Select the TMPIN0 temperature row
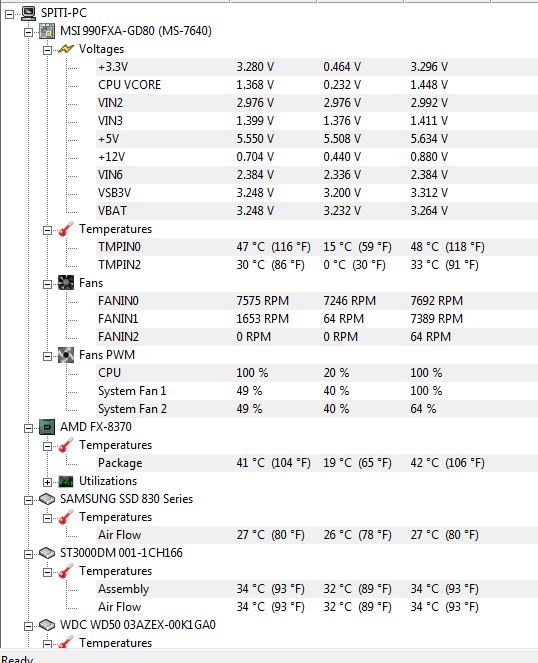538x663 pixels. [317, 247]
